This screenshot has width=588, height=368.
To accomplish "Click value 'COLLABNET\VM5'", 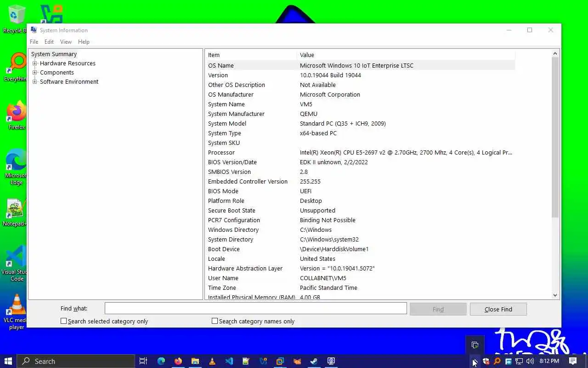I will pos(323,278).
